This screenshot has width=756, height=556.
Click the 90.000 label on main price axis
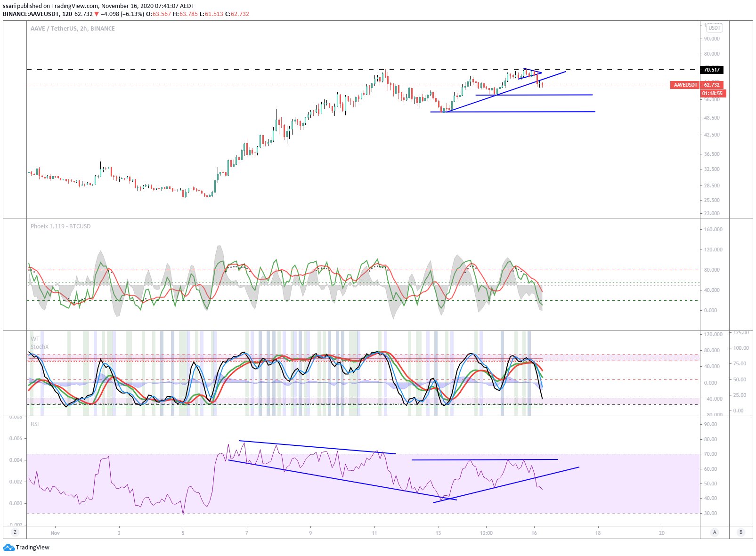(x=712, y=39)
